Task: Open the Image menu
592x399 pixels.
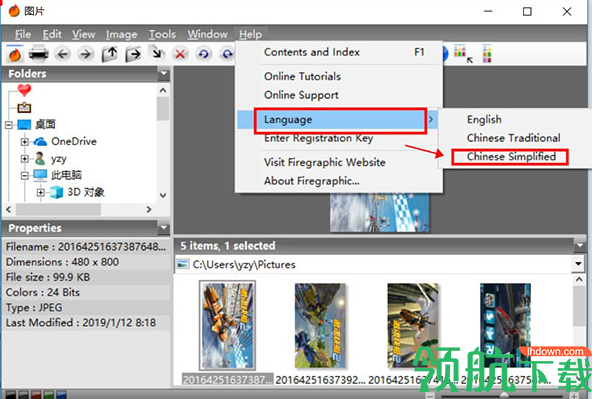Action: [121, 34]
